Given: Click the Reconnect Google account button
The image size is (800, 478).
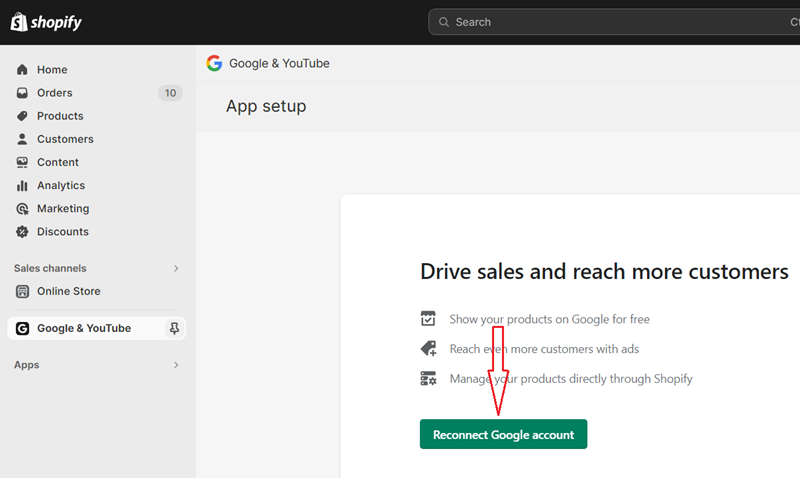Looking at the screenshot, I should 504,434.
